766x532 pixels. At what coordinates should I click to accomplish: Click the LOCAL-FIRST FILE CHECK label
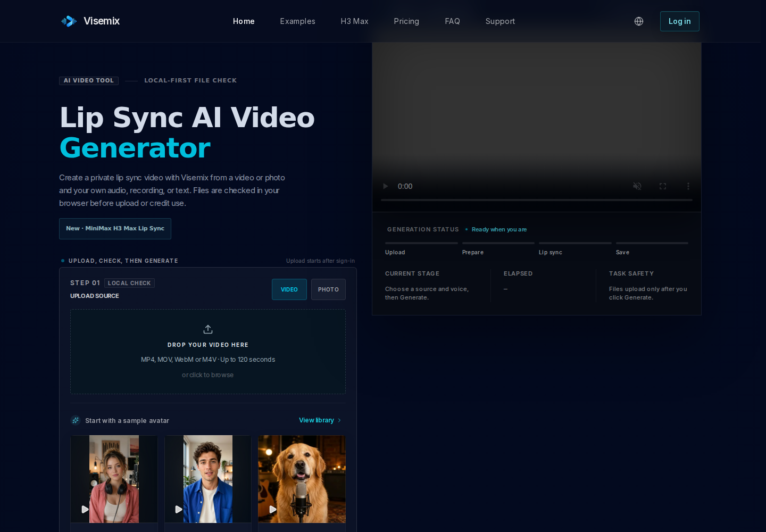pos(190,81)
